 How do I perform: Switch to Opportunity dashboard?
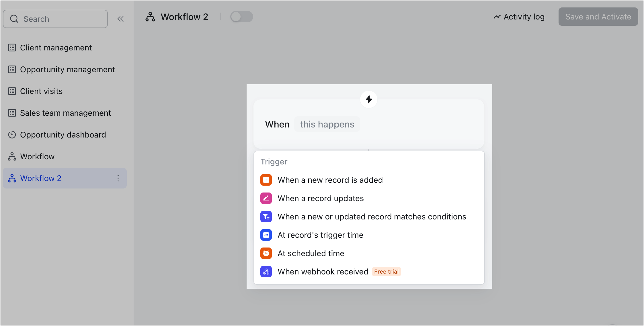tap(63, 135)
